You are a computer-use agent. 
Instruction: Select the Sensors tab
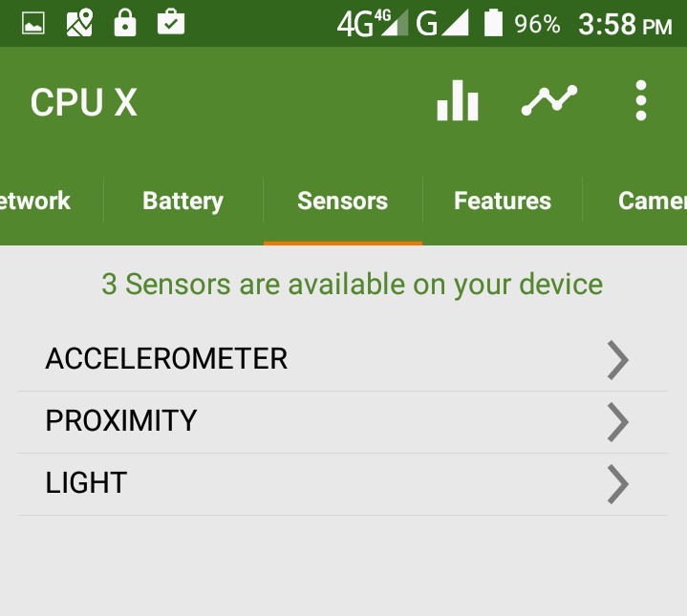tap(342, 202)
